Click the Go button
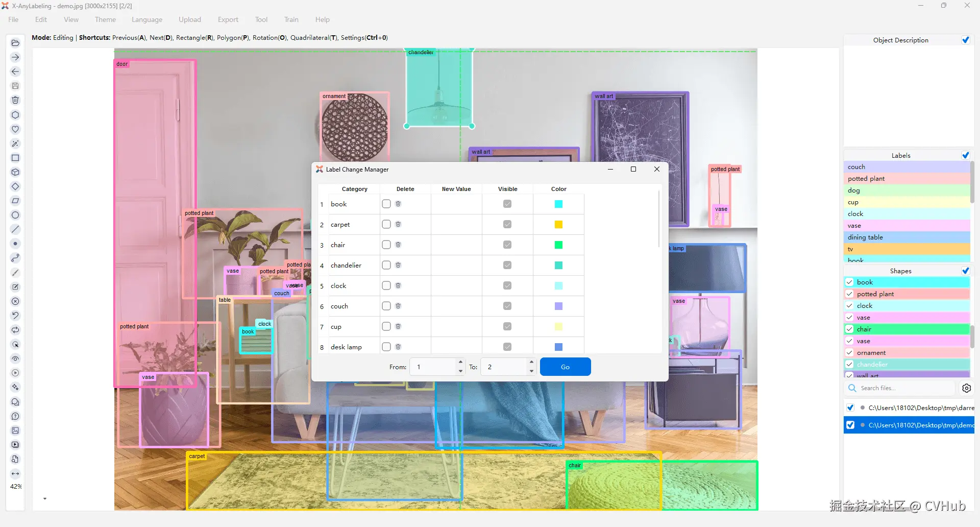Screen dimensions: 980x527 (565, 367)
